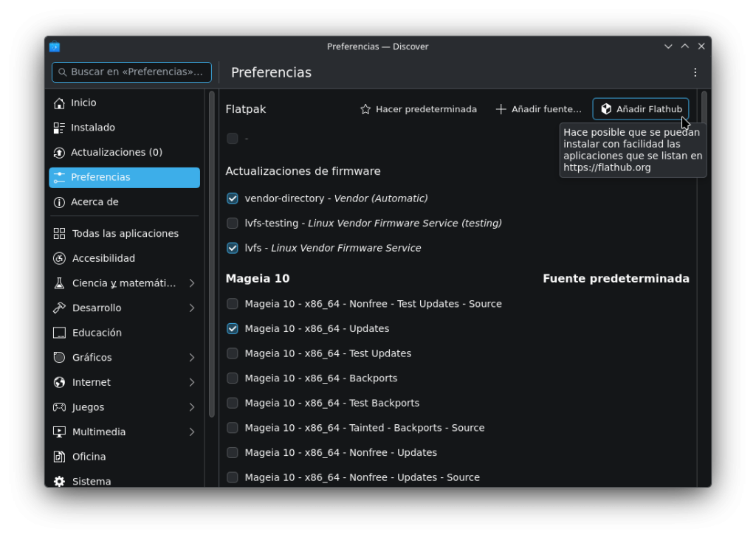Image resolution: width=756 pixels, height=540 pixels.
Task: Enable the lvfs-testing firmware source
Action: (233, 223)
